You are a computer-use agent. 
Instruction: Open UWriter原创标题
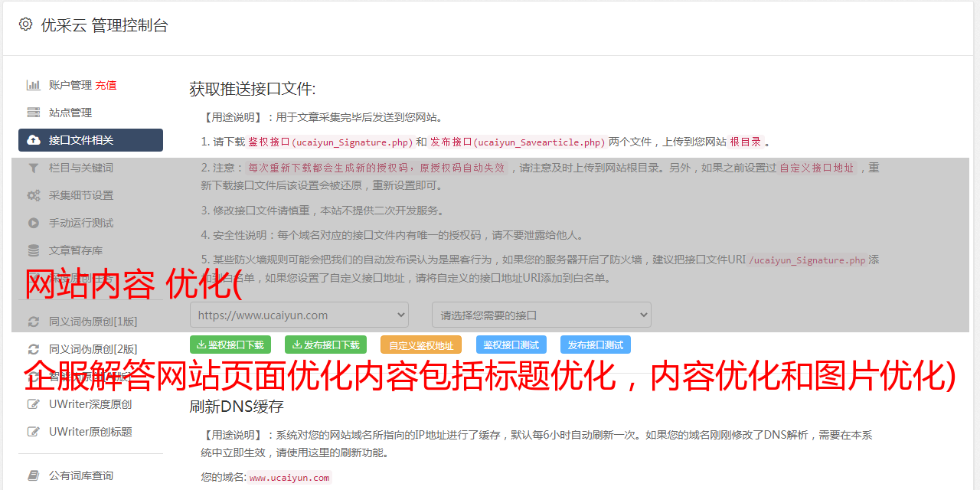(x=90, y=432)
